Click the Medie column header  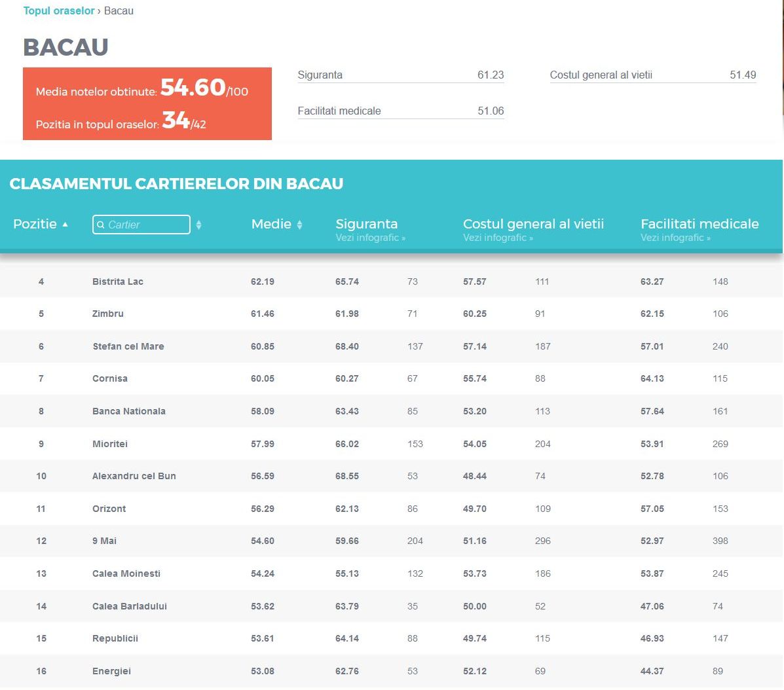click(271, 224)
